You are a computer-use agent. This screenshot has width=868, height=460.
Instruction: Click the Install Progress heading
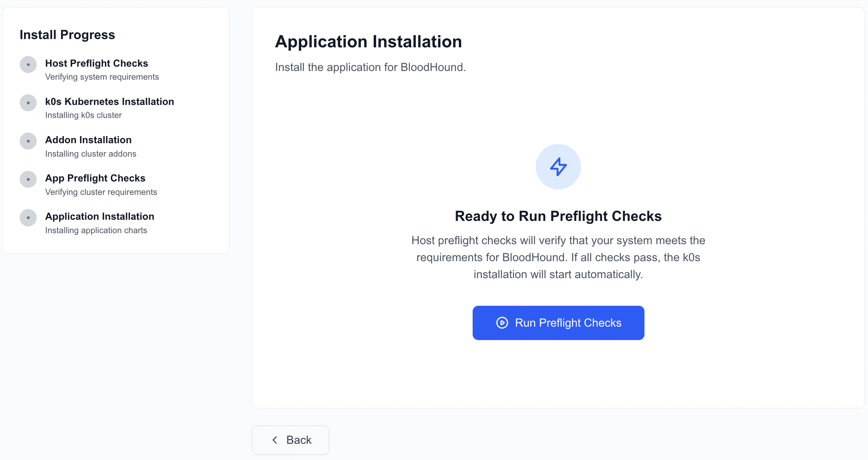[x=67, y=35]
